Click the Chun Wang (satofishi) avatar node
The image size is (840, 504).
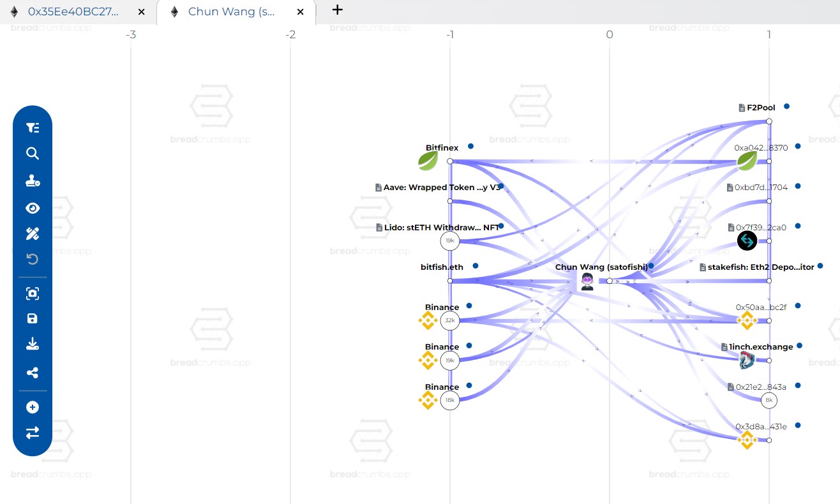pyautogui.click(x=587, y=281)
